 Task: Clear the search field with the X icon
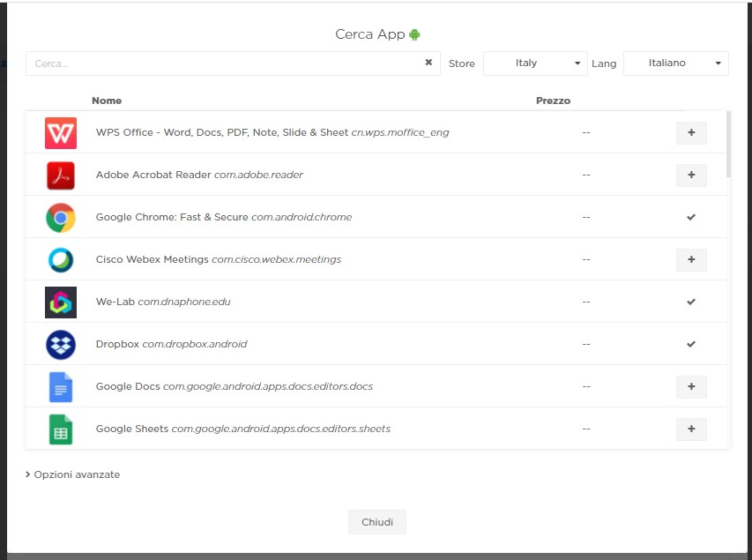(x=428, y=63)
